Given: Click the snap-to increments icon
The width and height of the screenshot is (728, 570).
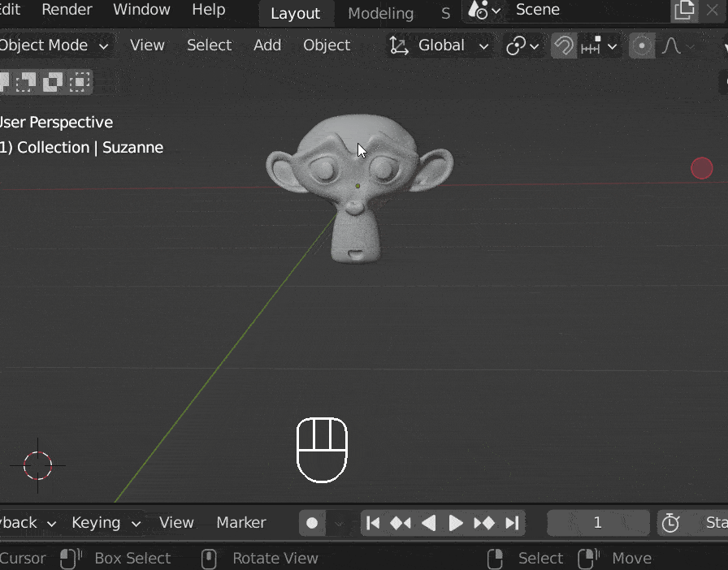Looking at the screenshot, I should pos(591,46).
